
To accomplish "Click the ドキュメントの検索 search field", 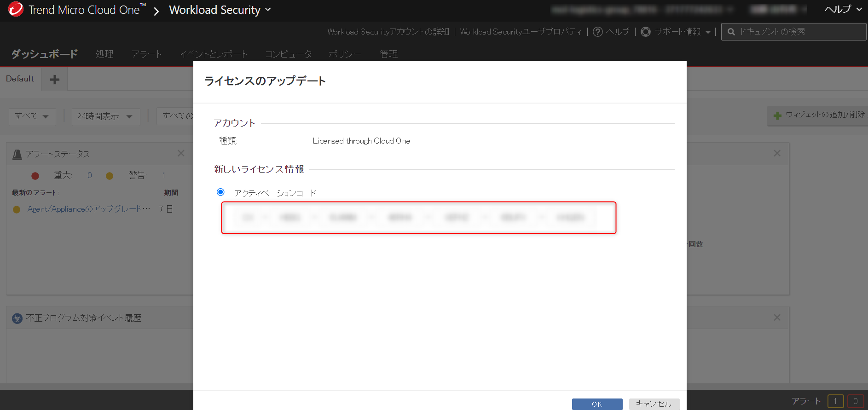I will pos(793,32).
